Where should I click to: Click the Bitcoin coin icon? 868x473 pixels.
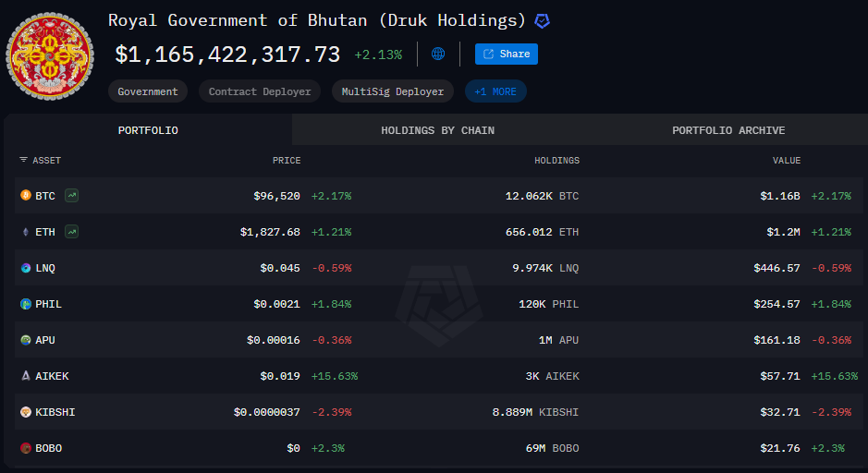[26, 196]
